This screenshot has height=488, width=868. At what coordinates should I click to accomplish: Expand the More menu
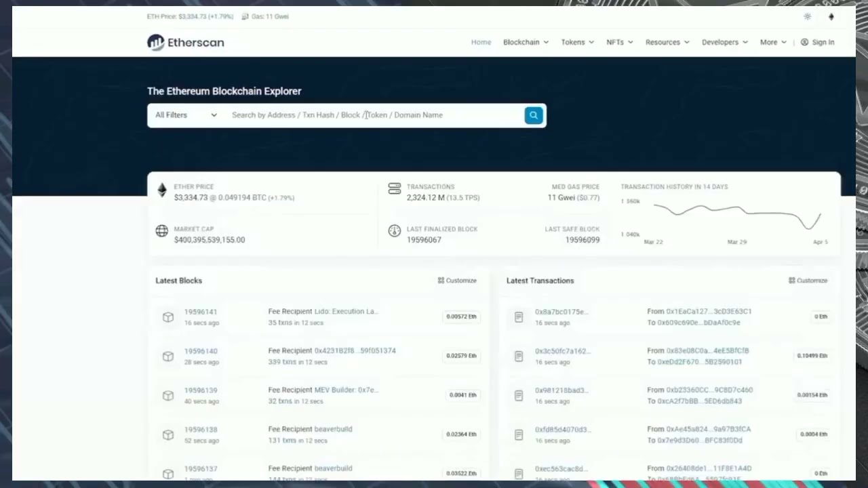pos(773,42)
